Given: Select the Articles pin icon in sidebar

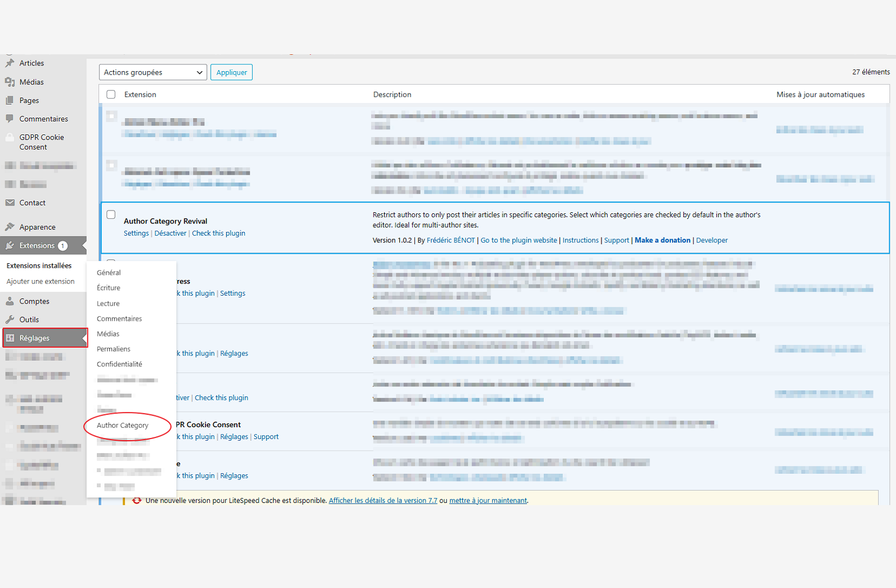Looking at the screenshot, I should pos(10,63).
